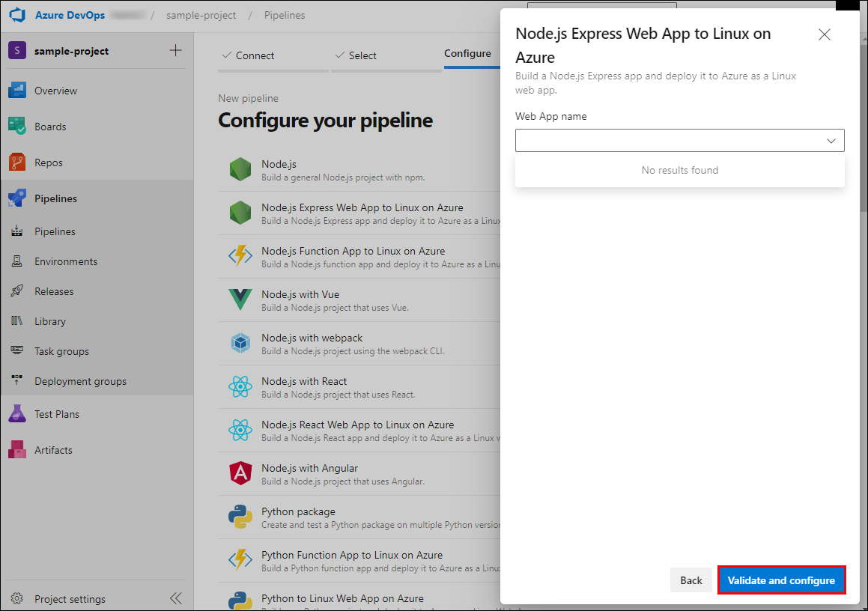Open Repos menu label

point(49,162)
